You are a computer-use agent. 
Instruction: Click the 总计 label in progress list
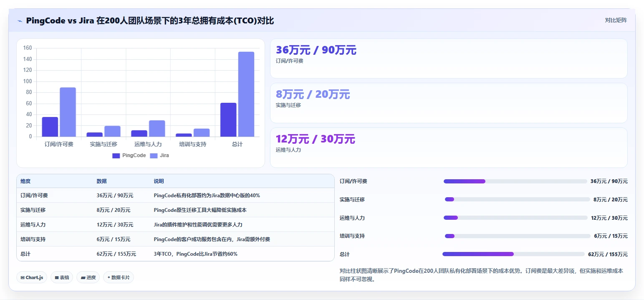click(345, 254)
